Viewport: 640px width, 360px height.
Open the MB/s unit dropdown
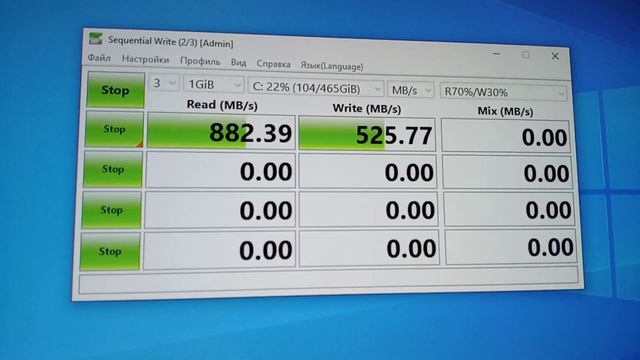pos(410,90)
